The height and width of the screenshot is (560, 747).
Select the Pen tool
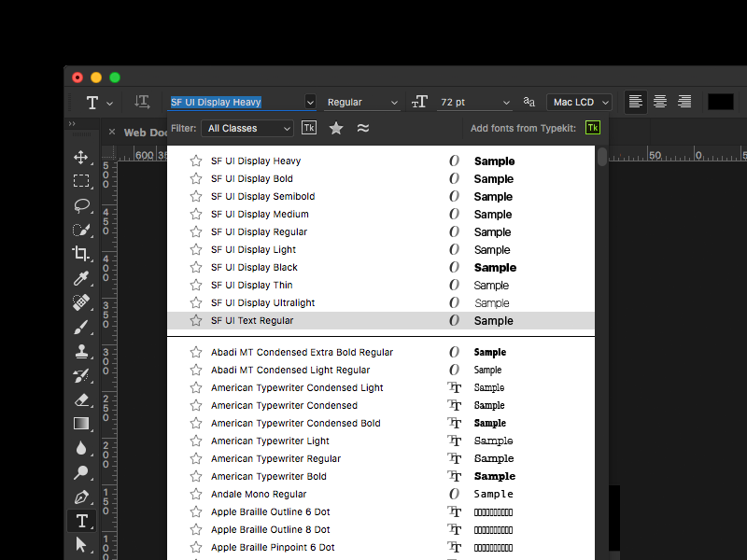[81, 497]
